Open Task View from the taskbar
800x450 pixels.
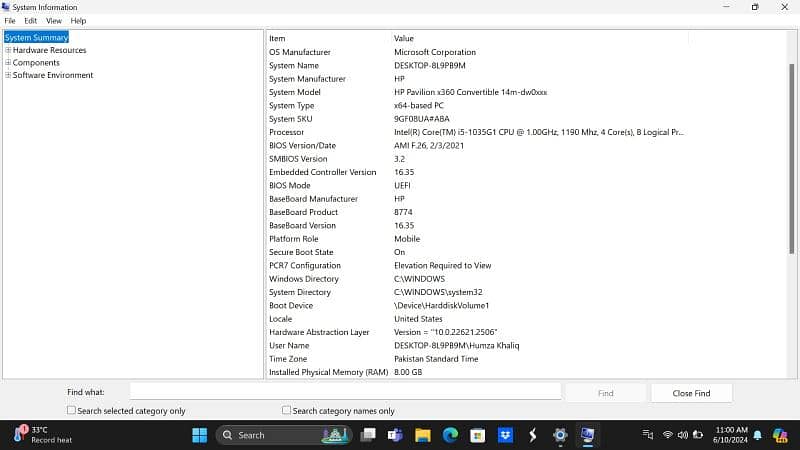click(369, 435)
